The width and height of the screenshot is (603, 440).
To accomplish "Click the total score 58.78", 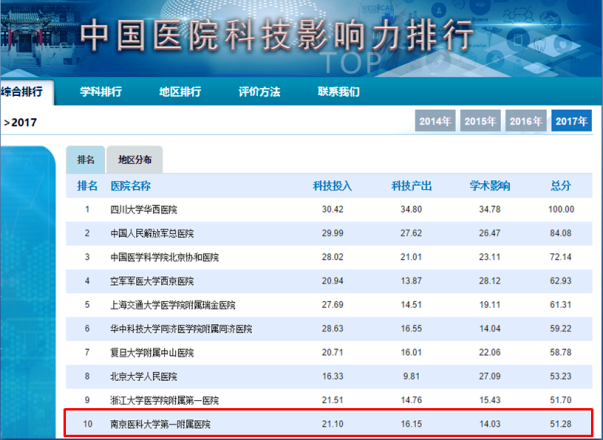I will tap(561, 353).
